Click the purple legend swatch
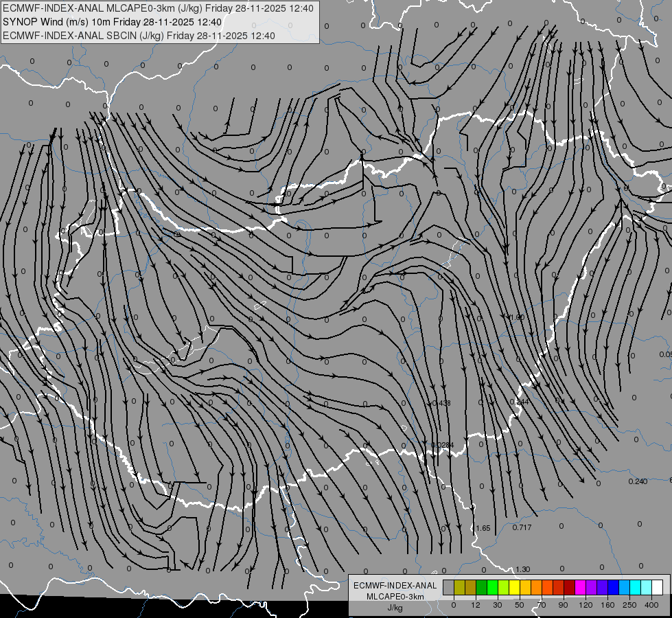Screen dimensions: 672x618 [x=592, y=587]
